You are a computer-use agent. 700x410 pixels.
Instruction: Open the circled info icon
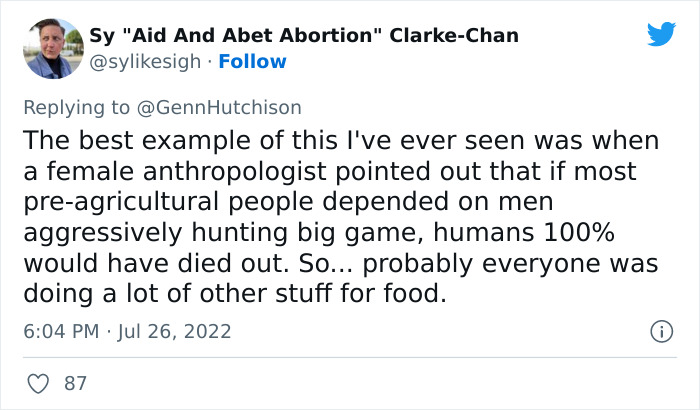660,331
